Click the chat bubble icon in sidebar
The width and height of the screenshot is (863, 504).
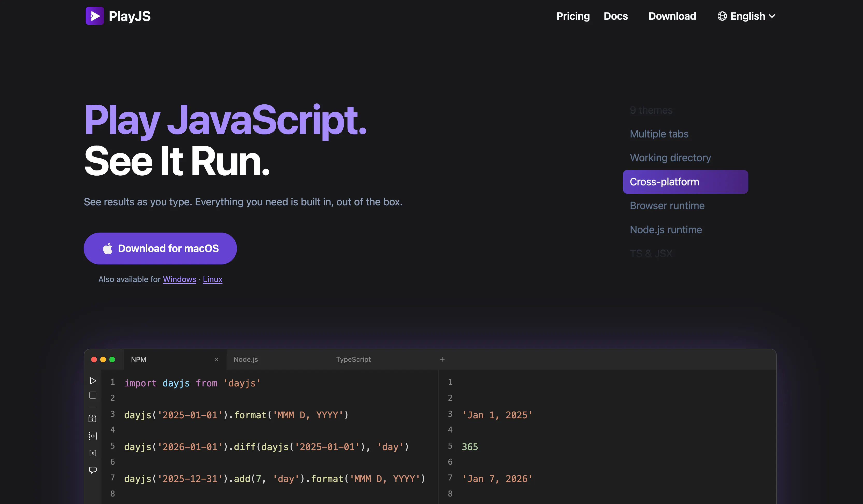(x=93, y=470)
